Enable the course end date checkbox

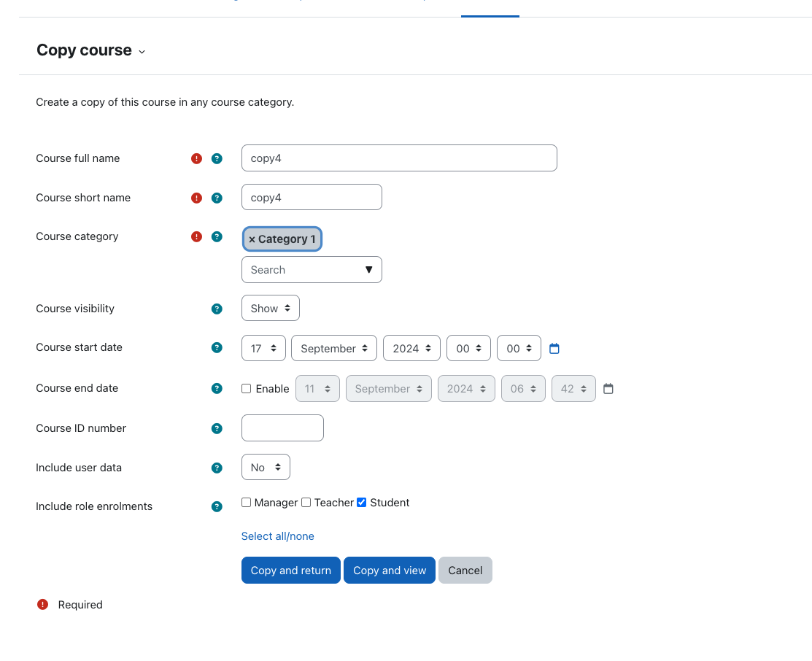coord(247,389)
